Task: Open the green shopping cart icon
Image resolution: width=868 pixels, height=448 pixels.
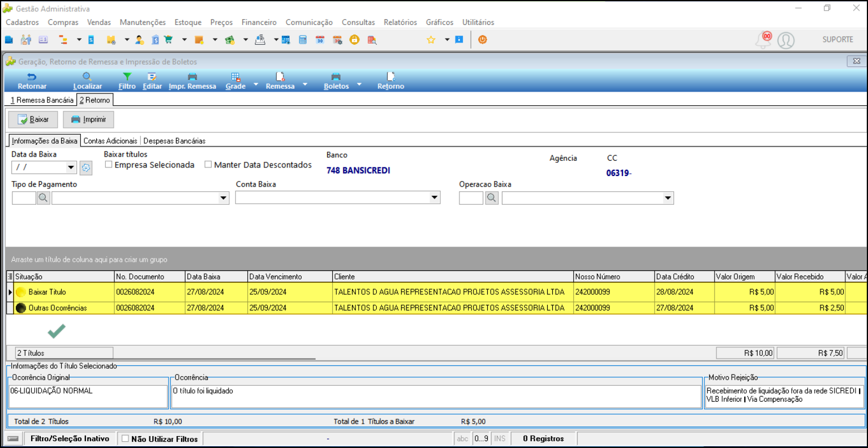Action: coord(168,40)
